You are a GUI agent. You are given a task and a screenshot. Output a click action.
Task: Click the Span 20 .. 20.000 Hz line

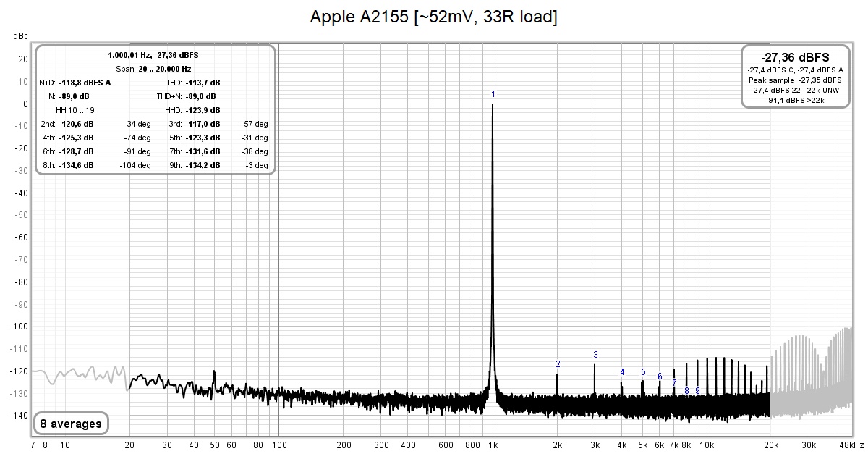click(154, 69)
